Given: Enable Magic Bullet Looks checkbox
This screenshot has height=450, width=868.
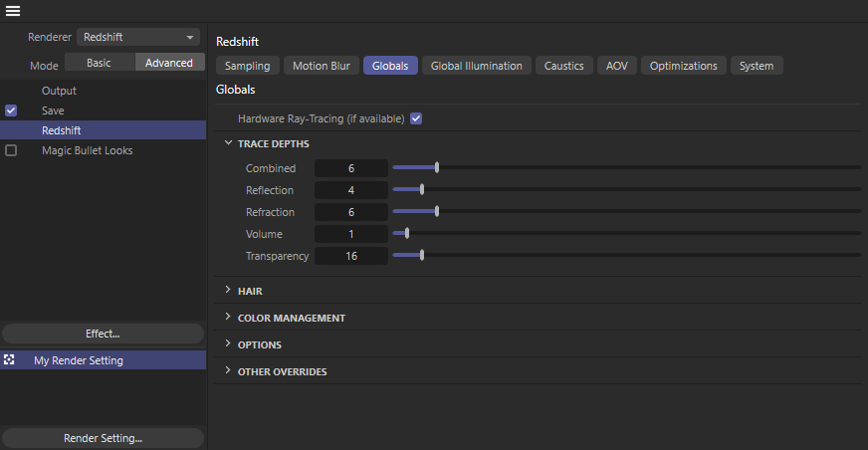Looking at the screenshot, I should (11, 150).
